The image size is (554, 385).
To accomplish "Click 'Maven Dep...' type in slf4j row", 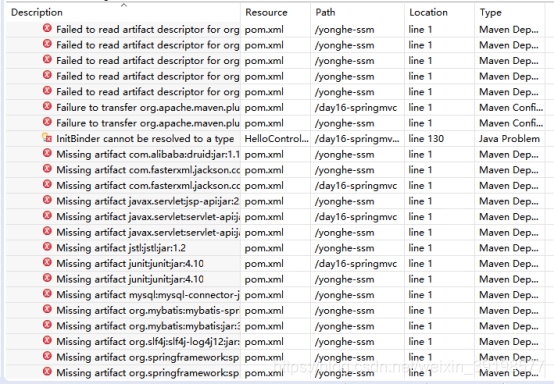I will [509, 342].
